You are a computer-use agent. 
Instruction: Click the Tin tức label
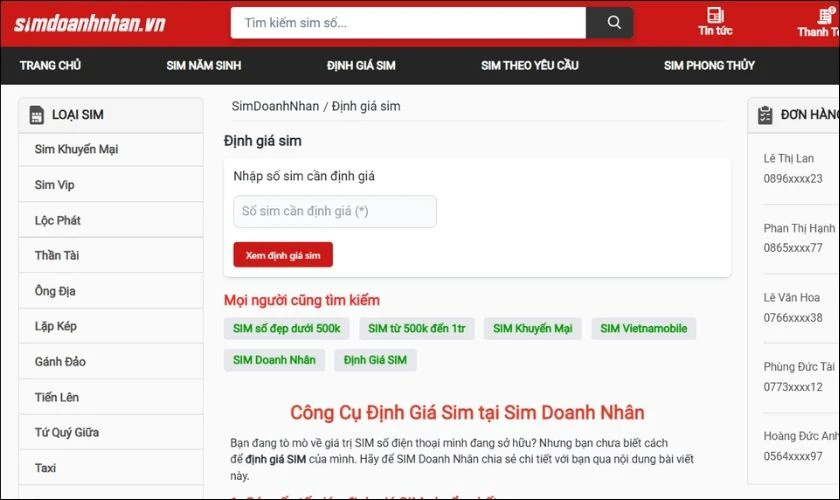715,31
